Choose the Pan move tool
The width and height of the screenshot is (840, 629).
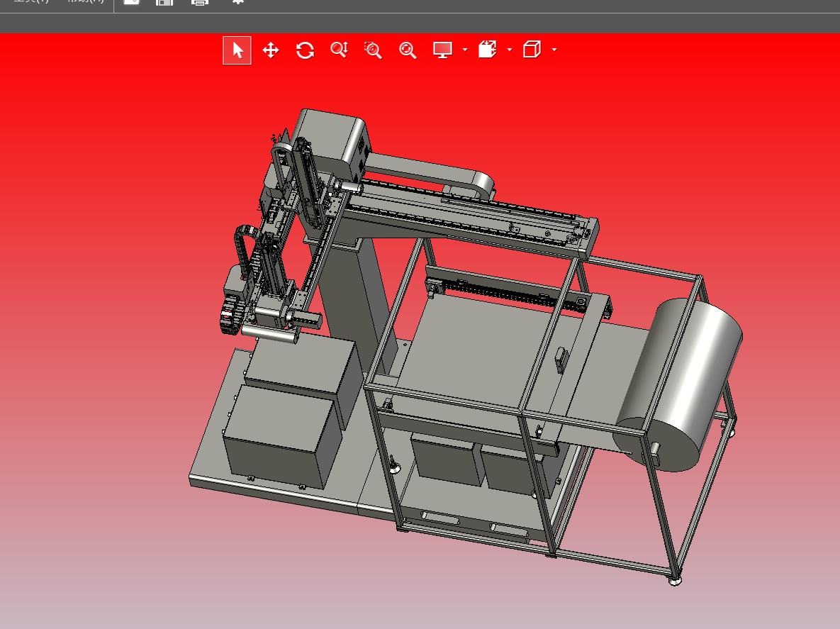(271, 50)
